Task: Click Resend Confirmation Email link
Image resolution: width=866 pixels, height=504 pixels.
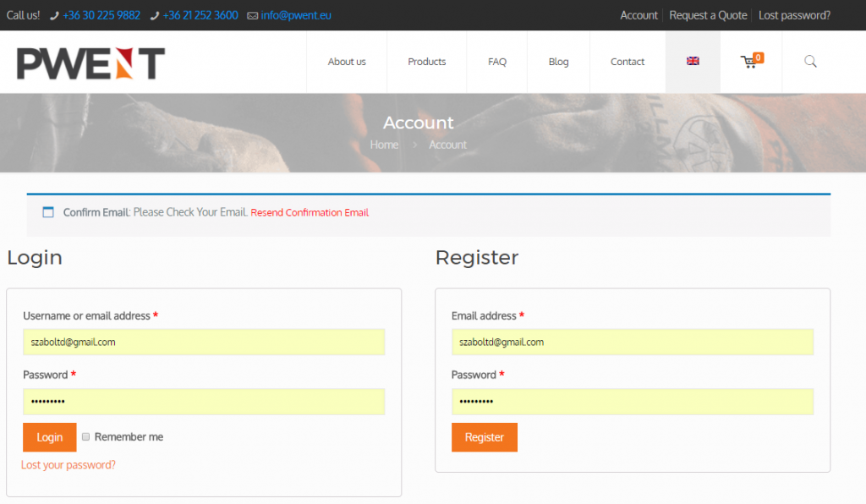Action: click(x=310, y=212)
